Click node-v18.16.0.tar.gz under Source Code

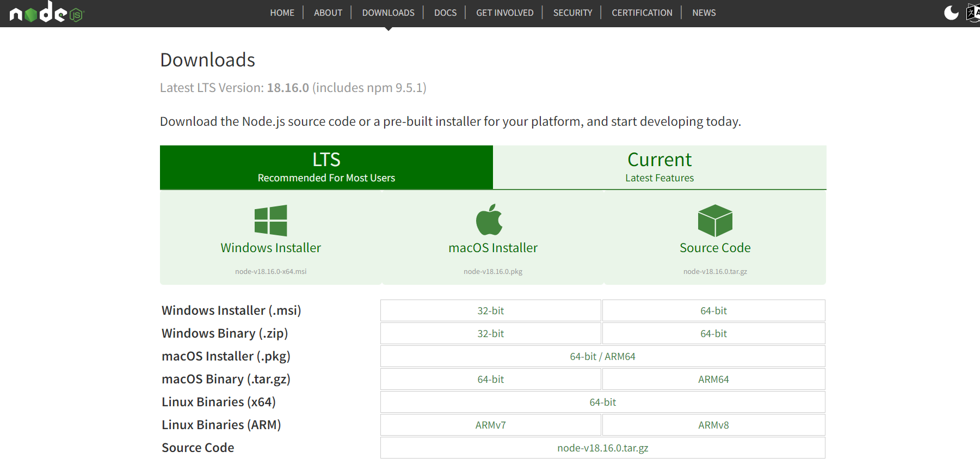[715, 271]
